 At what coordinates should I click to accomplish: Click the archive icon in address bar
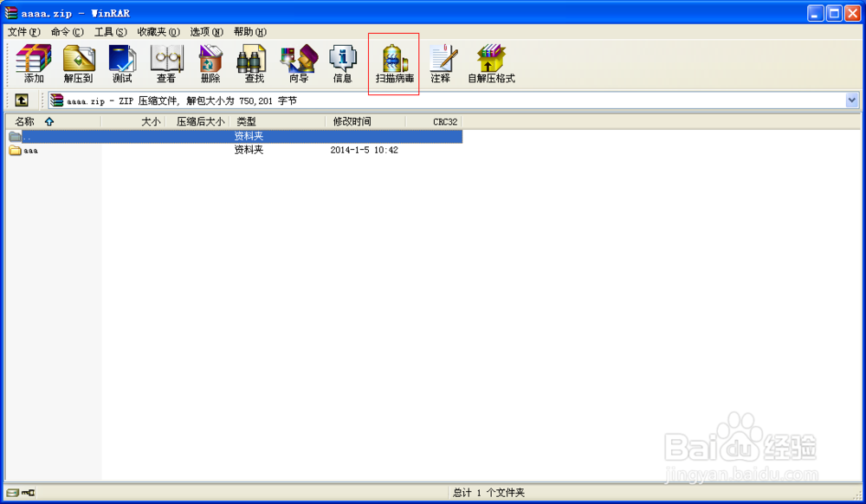(x=57, y=100)
